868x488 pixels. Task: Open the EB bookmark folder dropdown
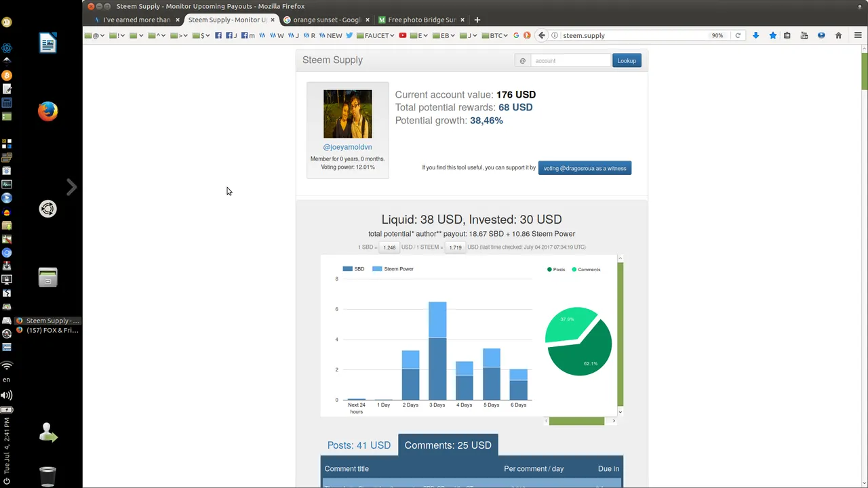444,35
